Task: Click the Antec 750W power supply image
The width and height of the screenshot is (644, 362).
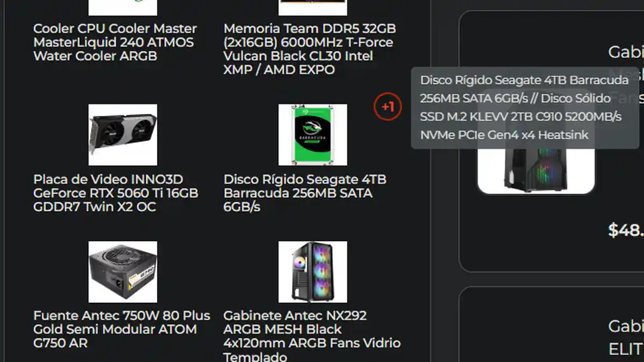Action: click(123, 272)
